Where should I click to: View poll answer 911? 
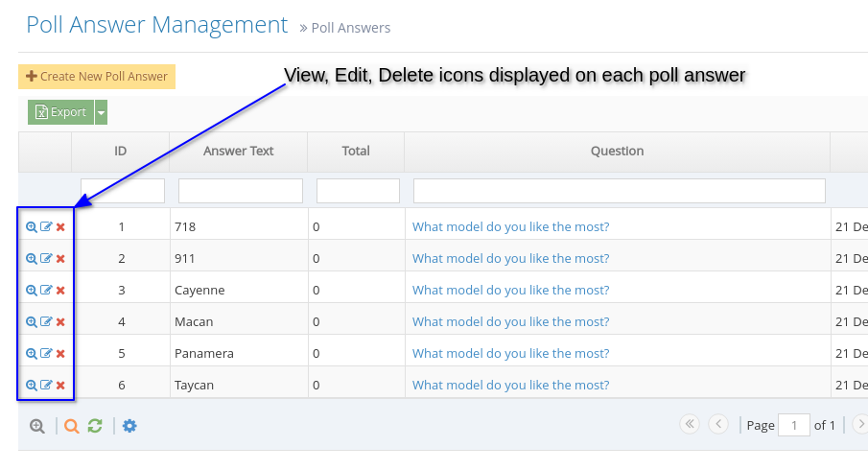(x=32, y=259)
